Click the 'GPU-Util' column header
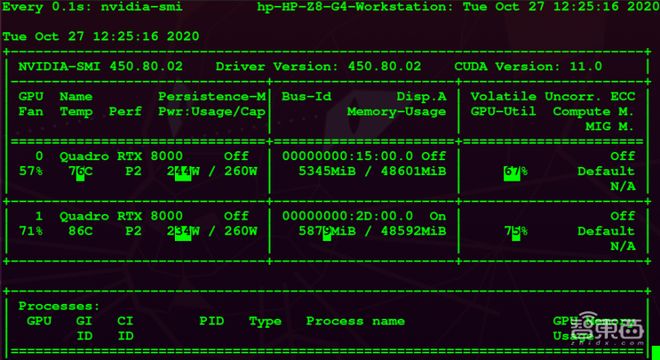The width and height of the screenshot is (660, 360). [503, 112]
